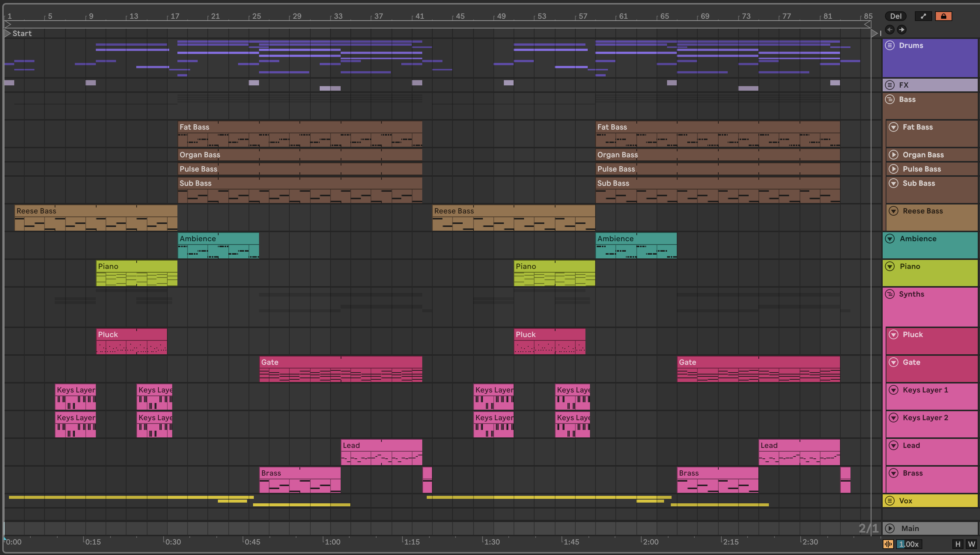Select the first Sub Bass clip
Image resolution: width=980 pixels, height=555 pixels.
[x=300, y=190]
